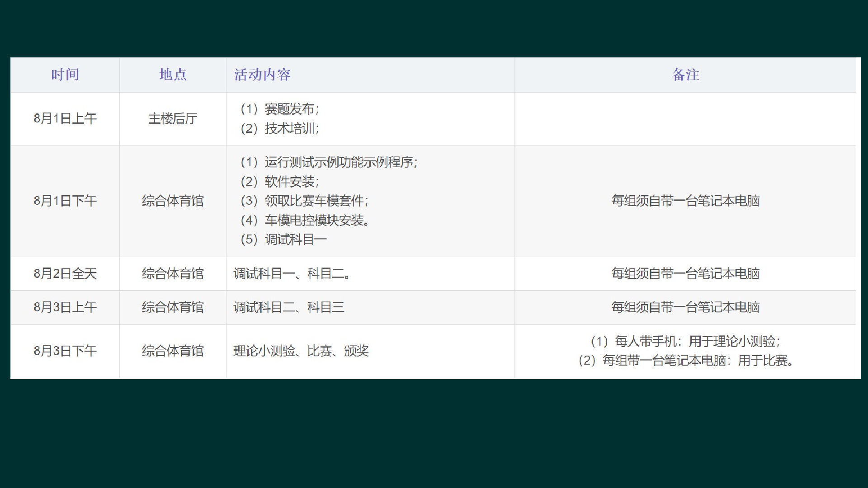Click the 技术培训 activity line
This screenshot has width=868, height=488.
pyautogui.click(x=280, y=129)
